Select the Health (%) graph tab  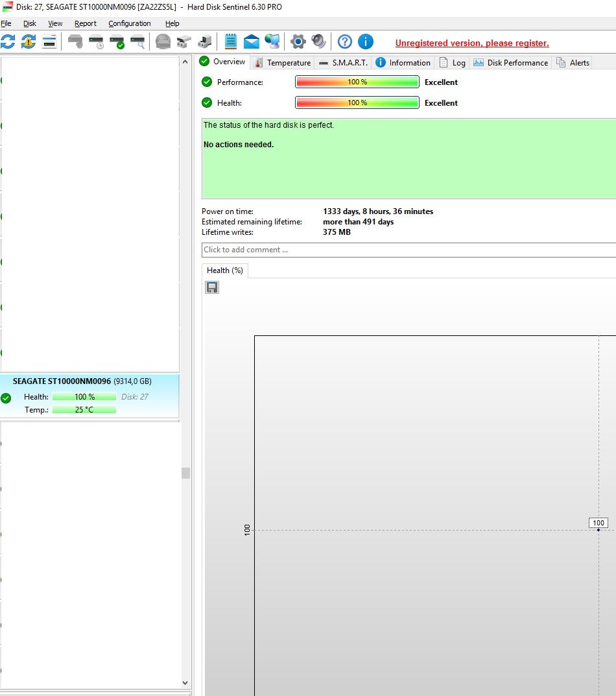click(225, 270)
